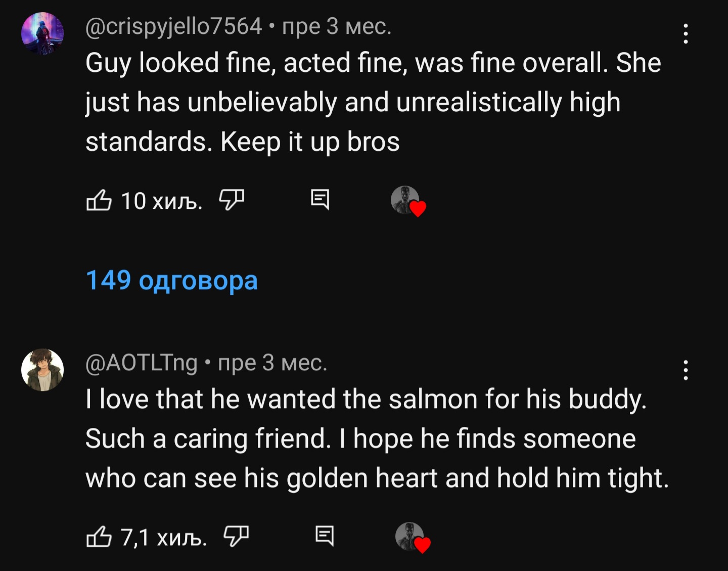Open the @AOTLTng username link

(x=142, y=363)
